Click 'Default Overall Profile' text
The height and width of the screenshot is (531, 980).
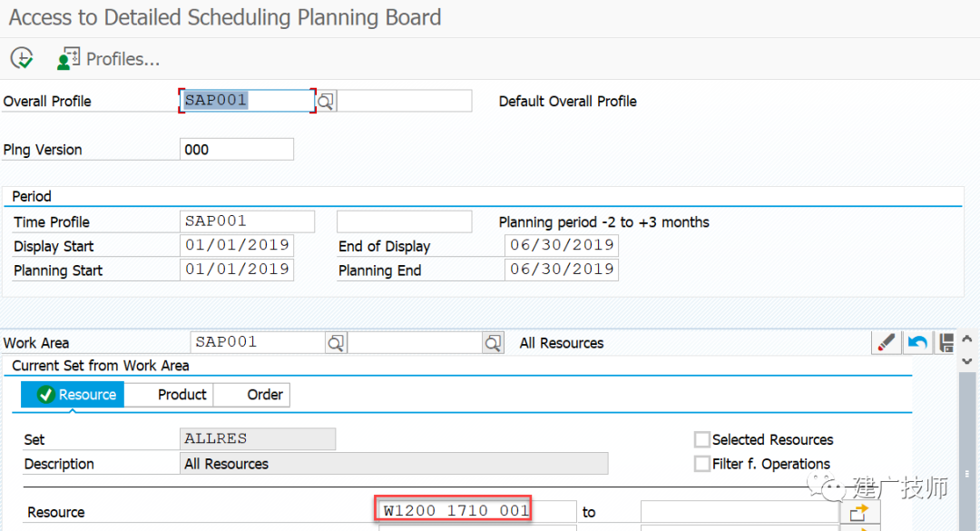tap(567, 102)
